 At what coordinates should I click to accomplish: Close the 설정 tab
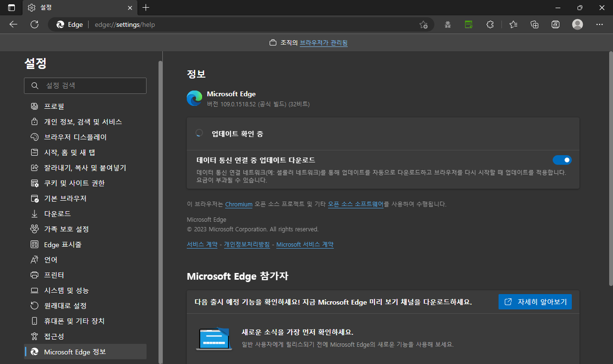pos(130,8)
